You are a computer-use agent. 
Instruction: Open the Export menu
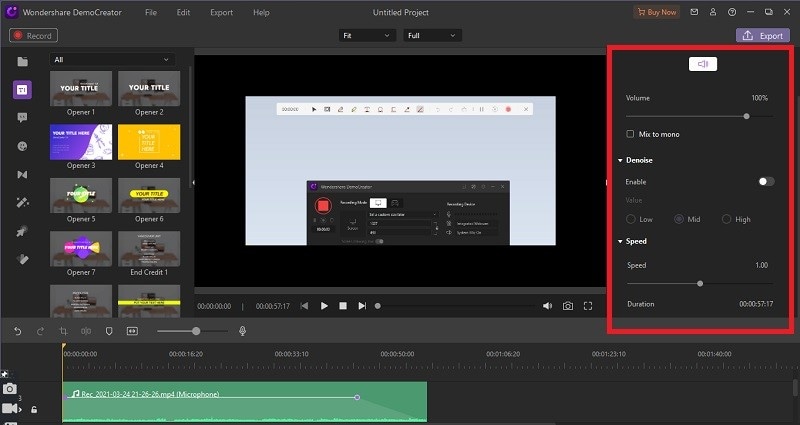click(221, 12)
